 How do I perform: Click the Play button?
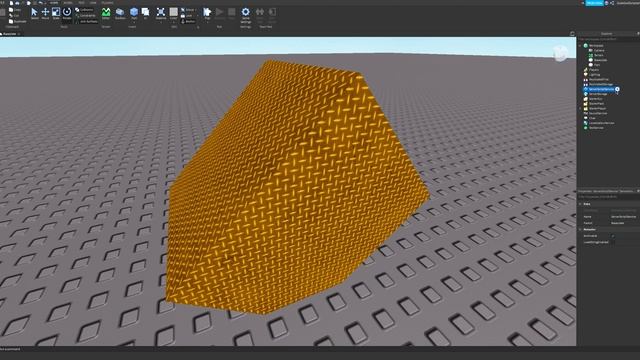point(207,12)
